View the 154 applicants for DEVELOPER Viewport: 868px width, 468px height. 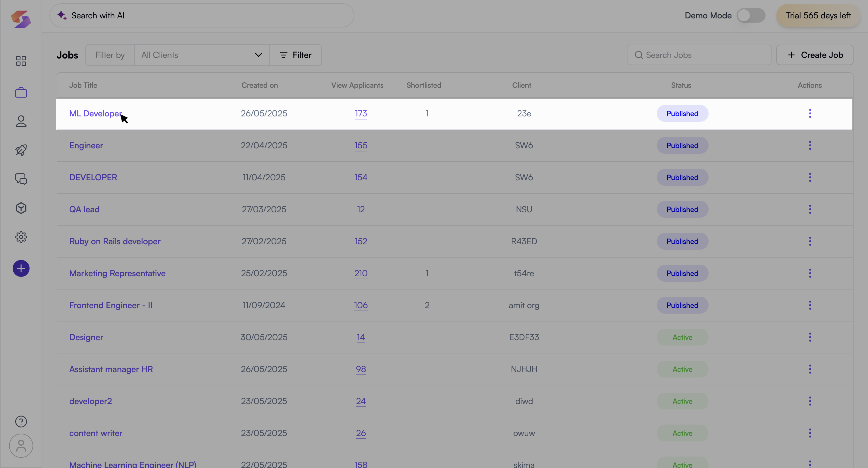361,177
